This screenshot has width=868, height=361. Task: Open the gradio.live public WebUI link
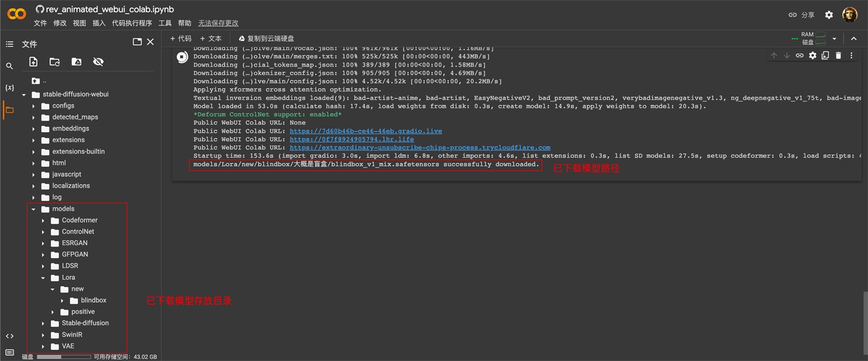pos(365,131)
